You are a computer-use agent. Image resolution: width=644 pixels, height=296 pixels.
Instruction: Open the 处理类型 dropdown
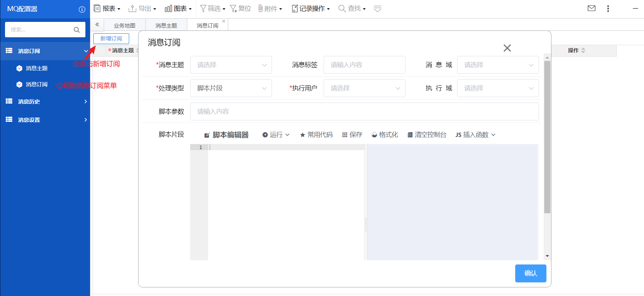coord(231,88)
